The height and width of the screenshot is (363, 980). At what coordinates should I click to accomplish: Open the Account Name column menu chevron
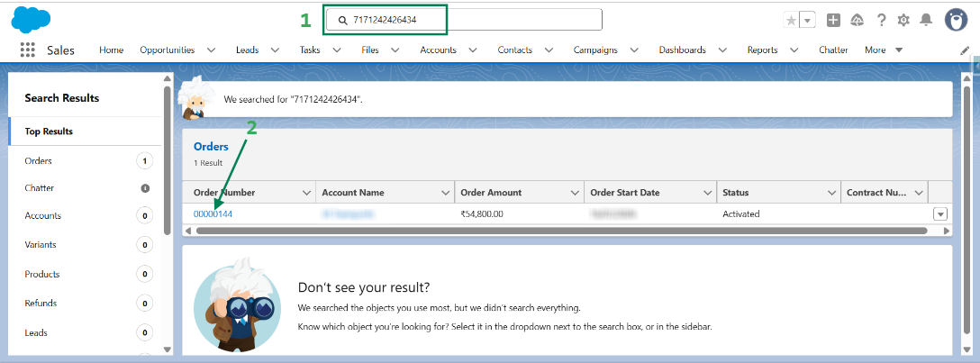click(x=446, y=193)
